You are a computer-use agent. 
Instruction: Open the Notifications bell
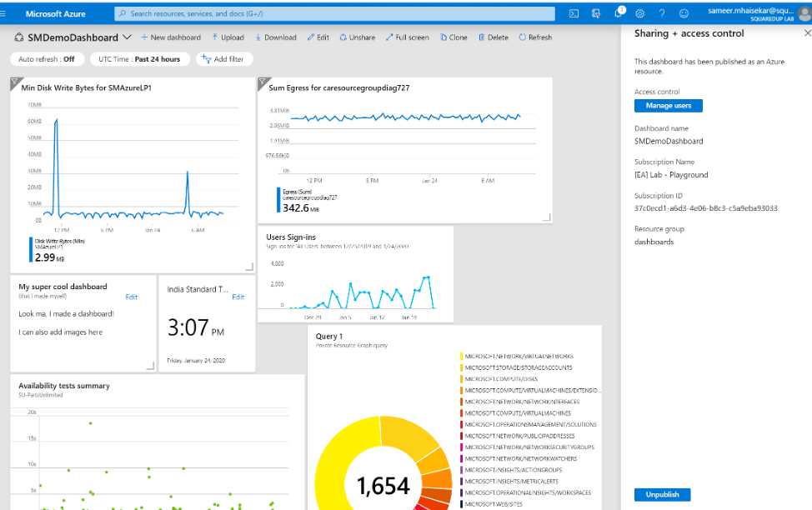point(618,12)
